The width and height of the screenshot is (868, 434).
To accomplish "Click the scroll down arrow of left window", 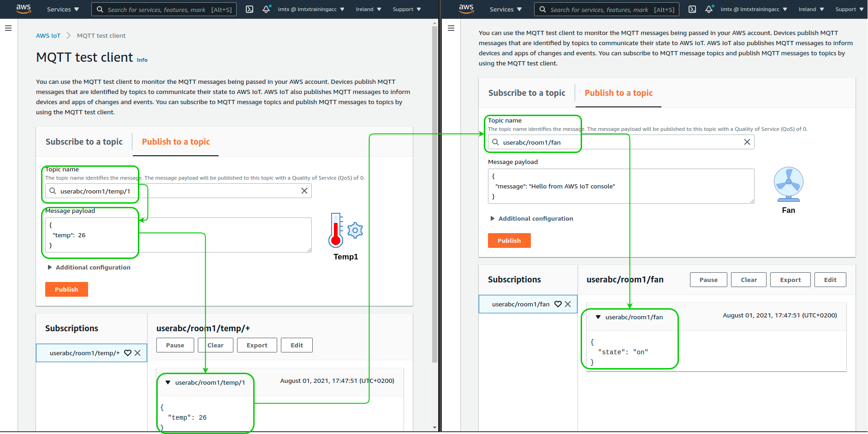I will click(434, 428).
